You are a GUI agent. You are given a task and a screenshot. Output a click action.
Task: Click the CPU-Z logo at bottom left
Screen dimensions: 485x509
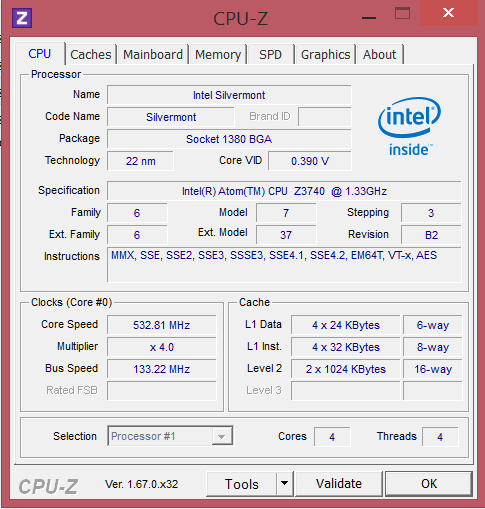48,486
